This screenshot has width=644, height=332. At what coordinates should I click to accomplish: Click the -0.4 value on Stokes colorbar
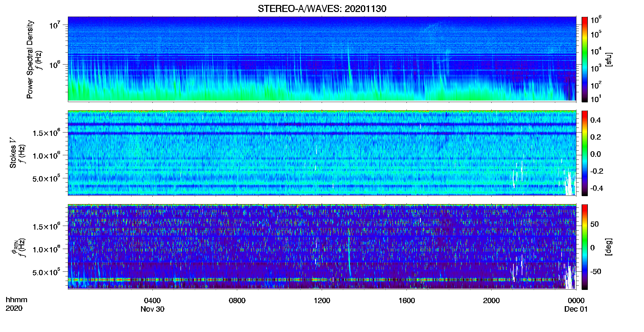[596, 188]
